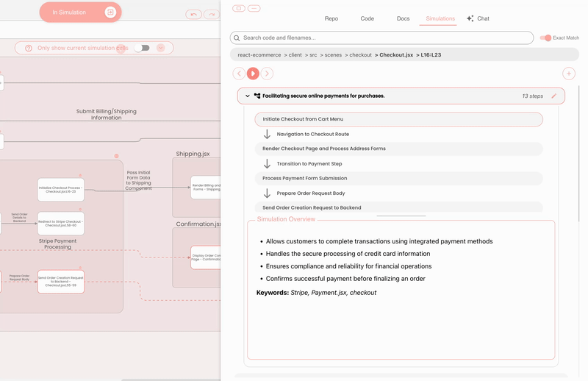Viewport: 588px width, 381px height.
Task: Click the undo arrow button
Action: [x=193, y=14]
